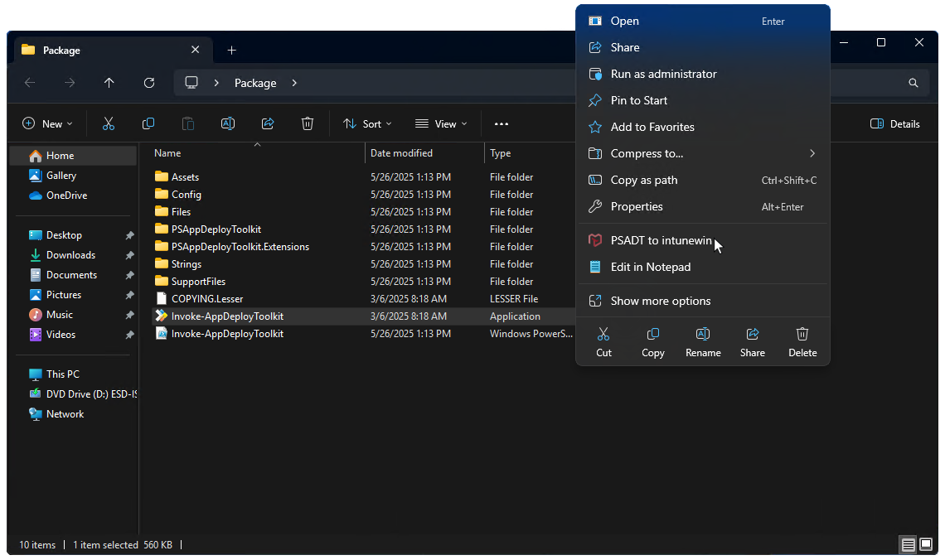945x560 pixels.
Task: Unpin Desktop from Quick access
Action: (129, 235)
